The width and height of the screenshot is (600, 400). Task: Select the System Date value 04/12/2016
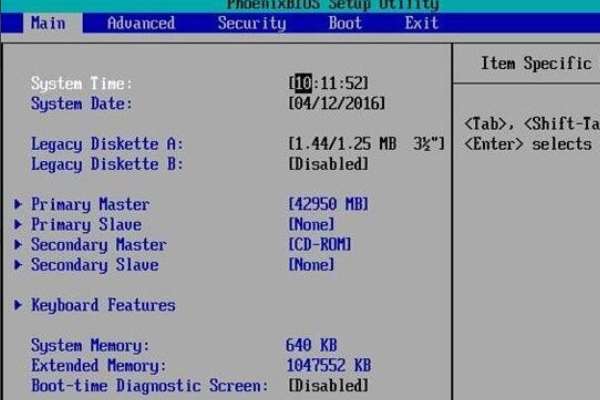click(x=337, y=103)
